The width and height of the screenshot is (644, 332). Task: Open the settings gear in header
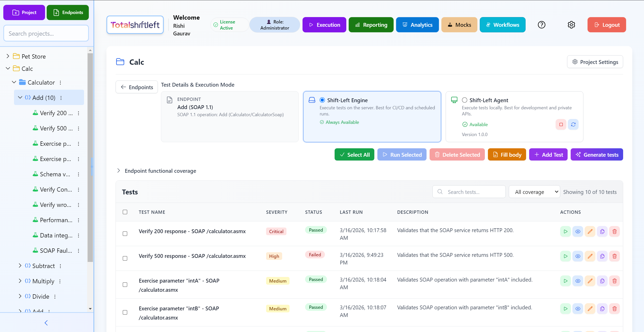click(571, 25)
